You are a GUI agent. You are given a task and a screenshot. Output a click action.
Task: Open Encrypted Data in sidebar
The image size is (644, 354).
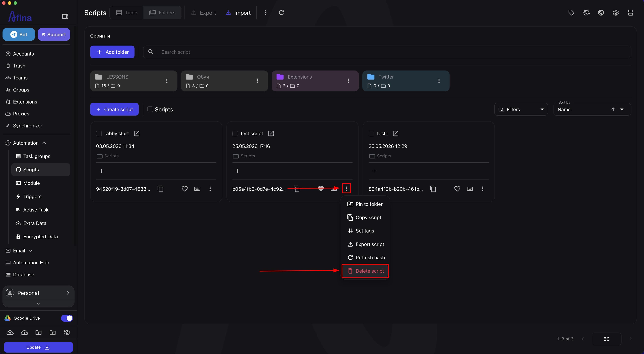(41, 237)
